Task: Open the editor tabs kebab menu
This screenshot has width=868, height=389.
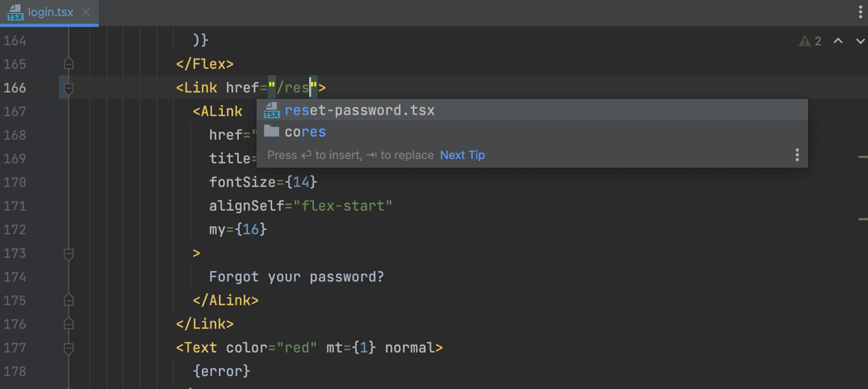Action: coord(860,12)
